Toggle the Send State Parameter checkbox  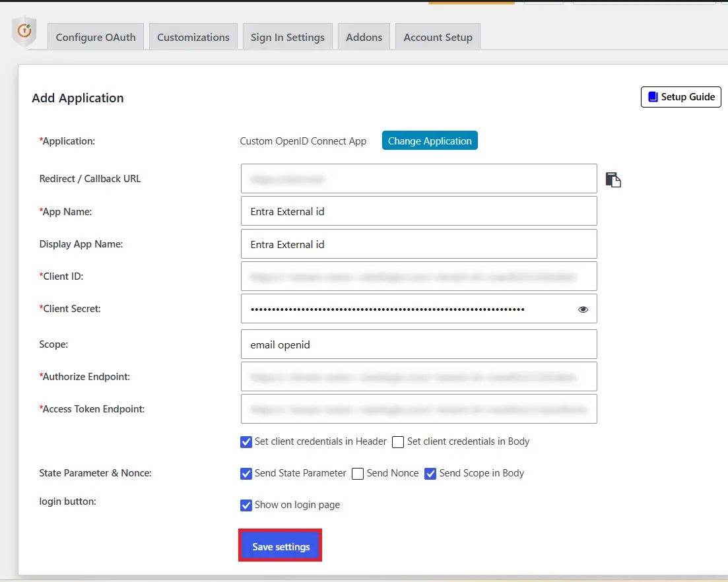coord(246,473)
